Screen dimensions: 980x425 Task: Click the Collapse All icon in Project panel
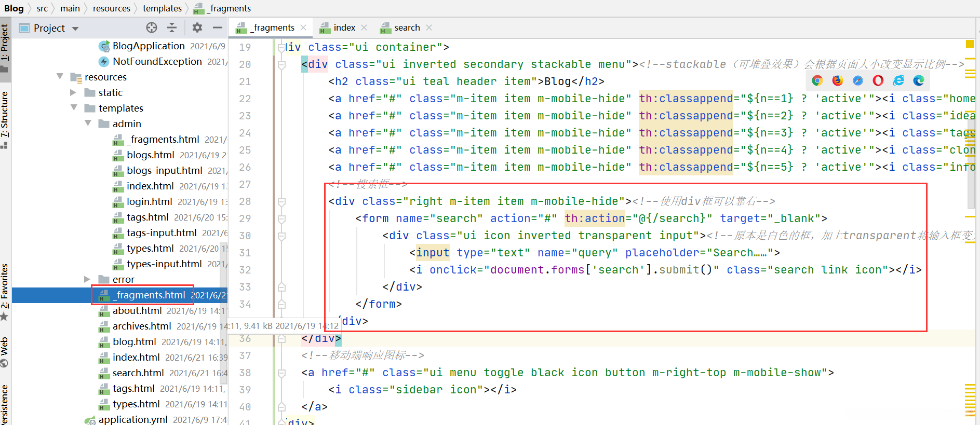point(172,28)
